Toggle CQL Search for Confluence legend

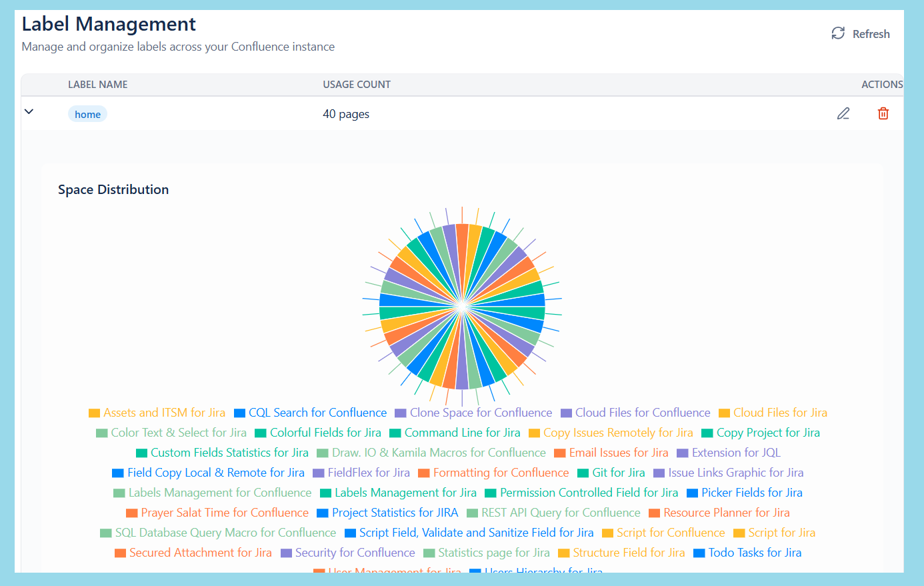click(x=311, y=413)
